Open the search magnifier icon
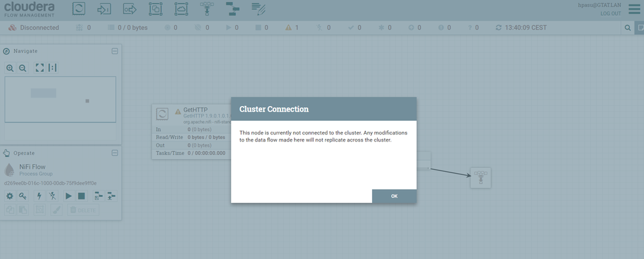644x259 pixels. (x=628, y=28)
